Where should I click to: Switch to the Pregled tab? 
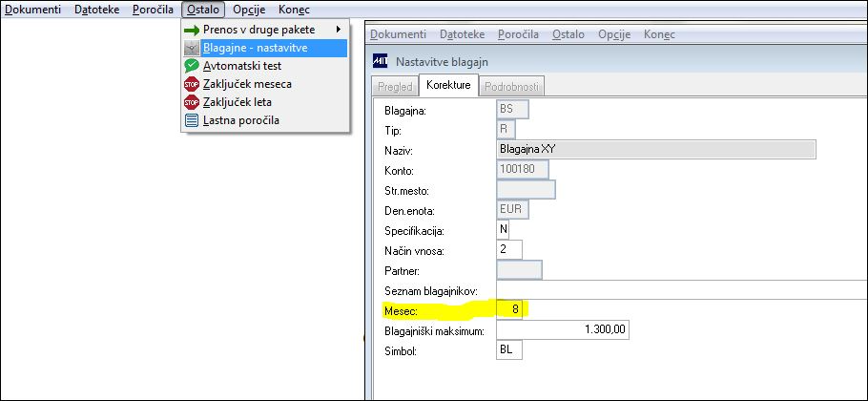point(395,86)
